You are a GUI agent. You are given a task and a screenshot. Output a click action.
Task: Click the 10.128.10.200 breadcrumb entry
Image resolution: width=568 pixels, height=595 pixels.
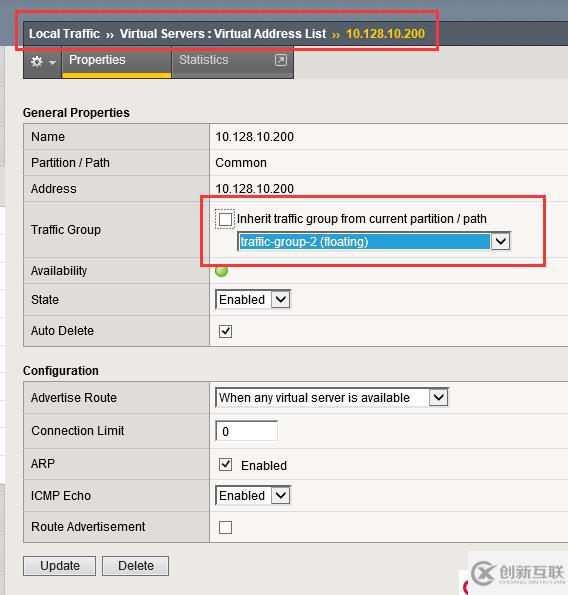pyautogui.click(x=385, y=34)
